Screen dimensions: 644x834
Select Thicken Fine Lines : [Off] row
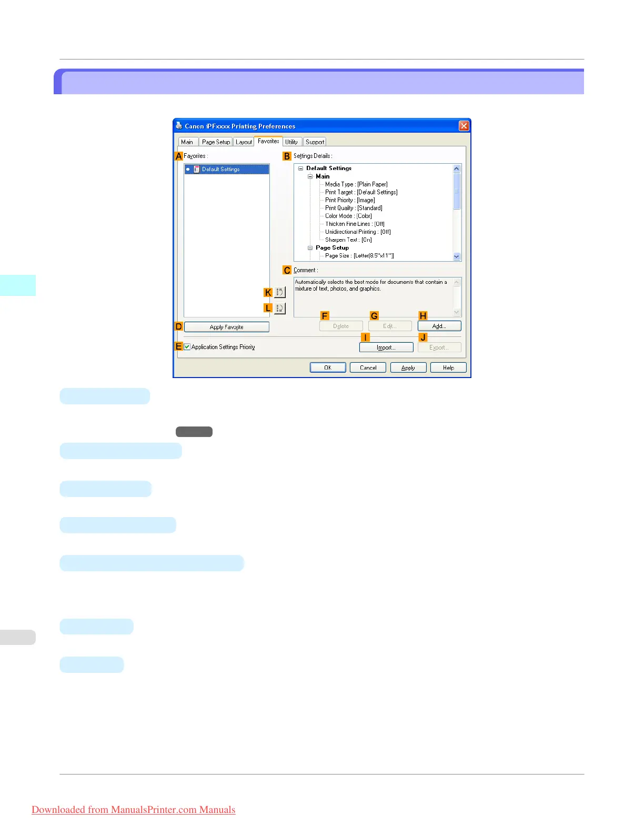[x=355, y=224]
